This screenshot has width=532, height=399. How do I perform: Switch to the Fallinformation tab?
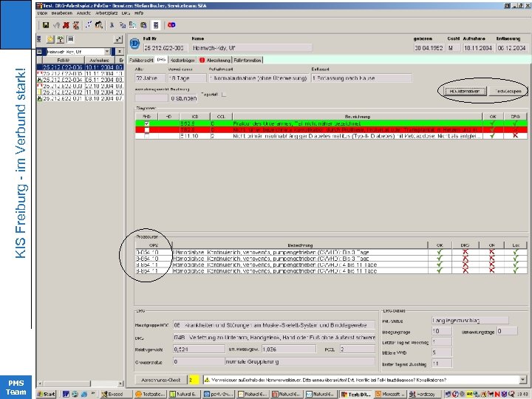(x=248, y=60)
